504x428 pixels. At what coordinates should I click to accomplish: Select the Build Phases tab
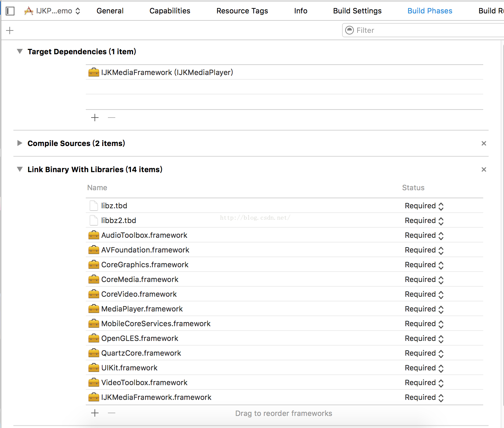[x=430, y=11]
